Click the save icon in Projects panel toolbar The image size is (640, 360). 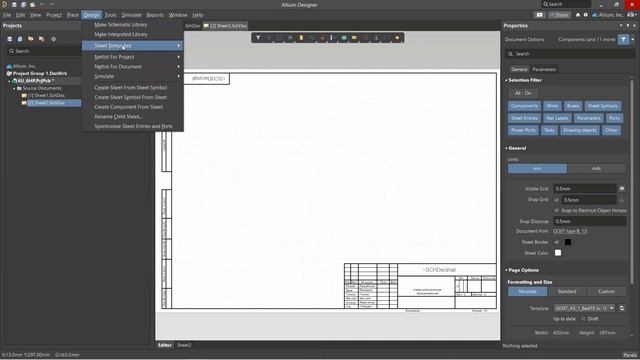(10, 39)
